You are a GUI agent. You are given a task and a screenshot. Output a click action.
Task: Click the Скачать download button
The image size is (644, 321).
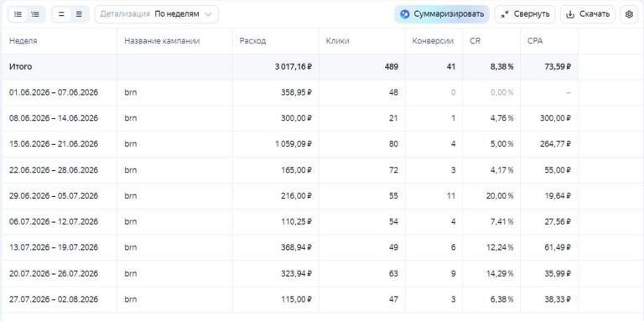tap(588, 14)
